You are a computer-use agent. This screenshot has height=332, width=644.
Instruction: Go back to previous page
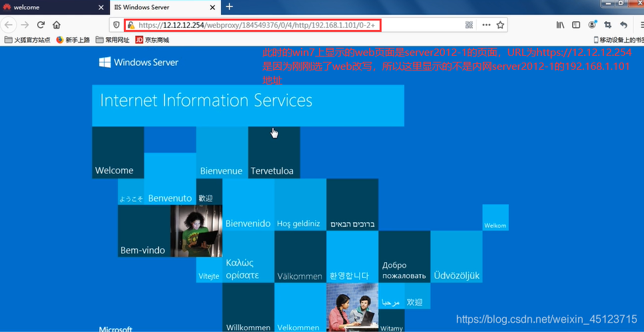point(8,25)
